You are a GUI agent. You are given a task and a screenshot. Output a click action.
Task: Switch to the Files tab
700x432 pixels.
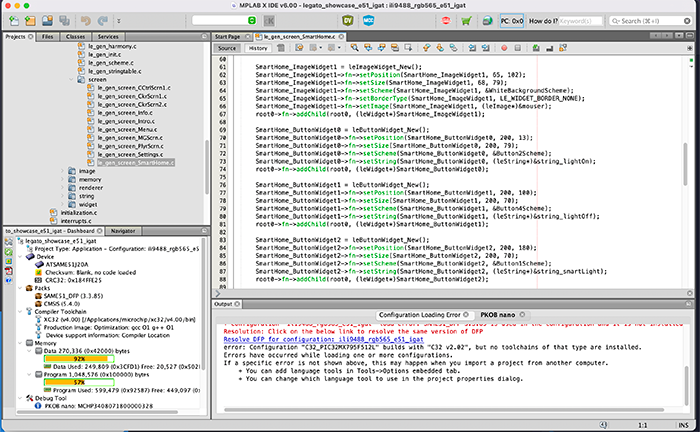[x=48, y=36]
